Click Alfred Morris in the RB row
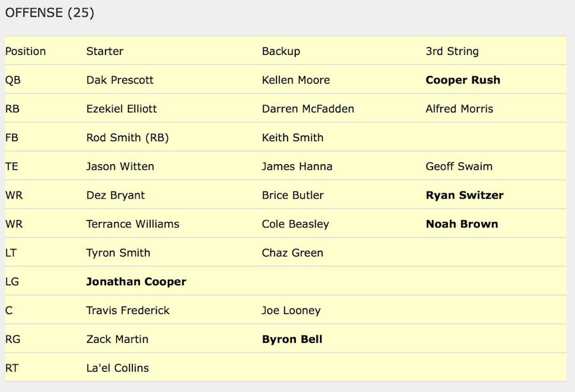This screenshot has width=575, height=392. [x=459, y=109]
